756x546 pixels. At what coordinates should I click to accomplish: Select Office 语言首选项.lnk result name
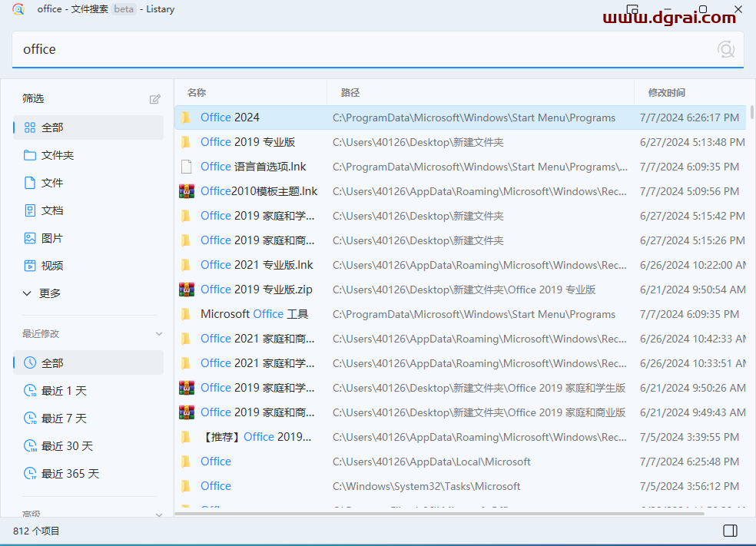(x=253, y=167)
